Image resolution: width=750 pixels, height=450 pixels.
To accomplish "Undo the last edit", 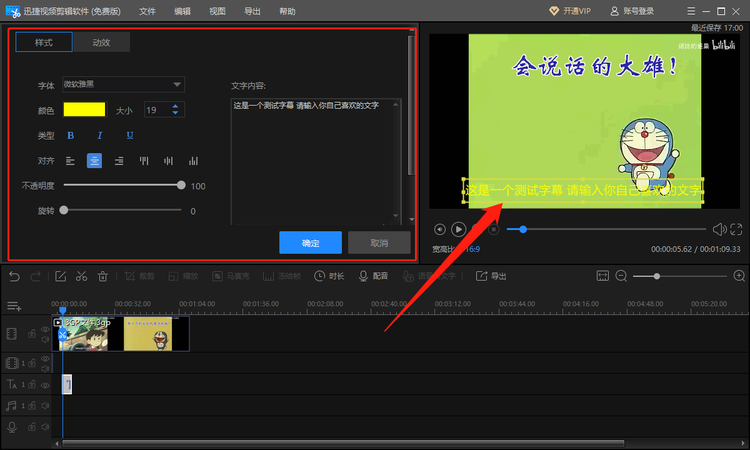I will click(14, 276).
